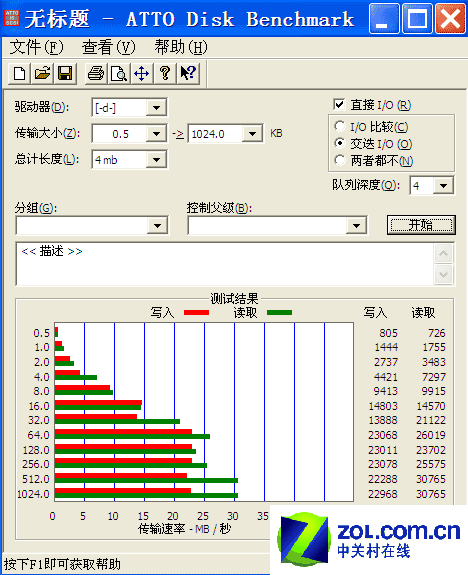
Task: Open the 查看(V) menu
Action: [109, 47]
